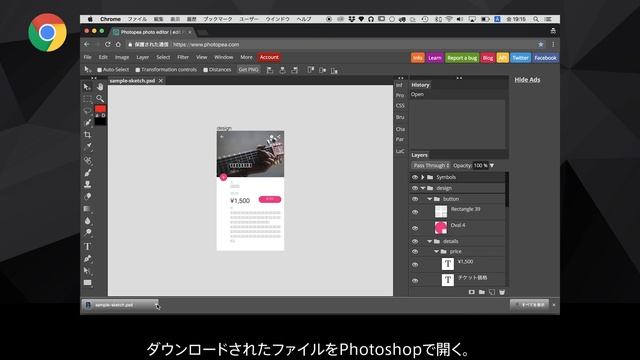Select the Blur droplet tool

(87, 221)
